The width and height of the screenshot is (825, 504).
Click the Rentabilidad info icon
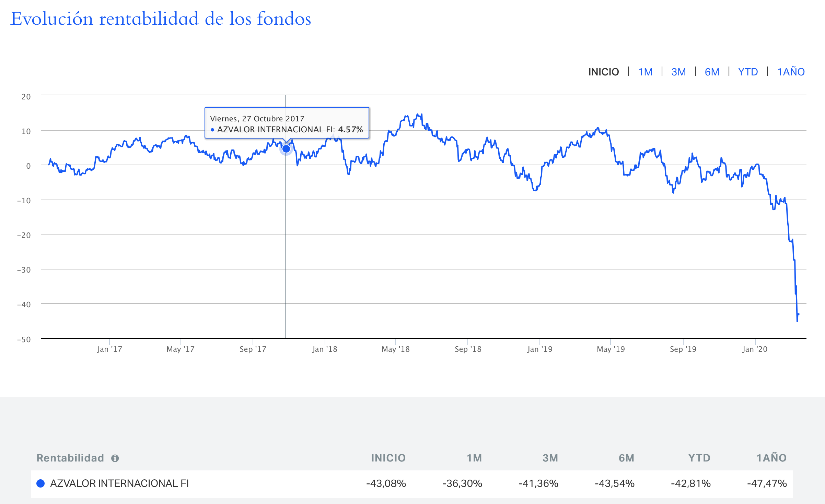coord(115,458)
